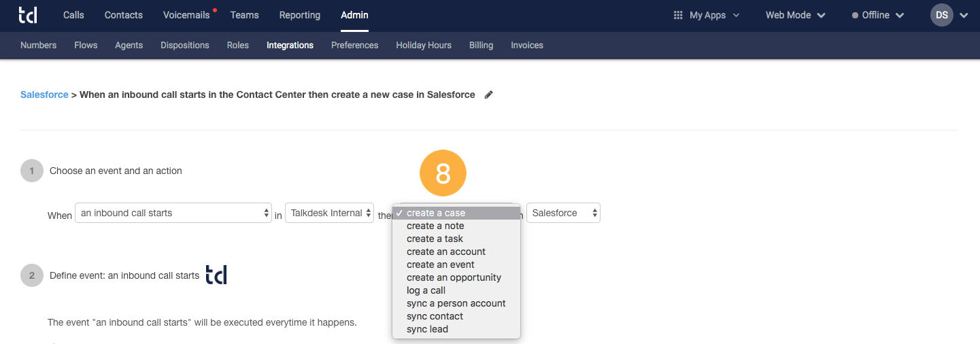Select 'sync lead' in the action list
Image resolution: width=980 pixels, height=344 pixels.
(456, 329)
